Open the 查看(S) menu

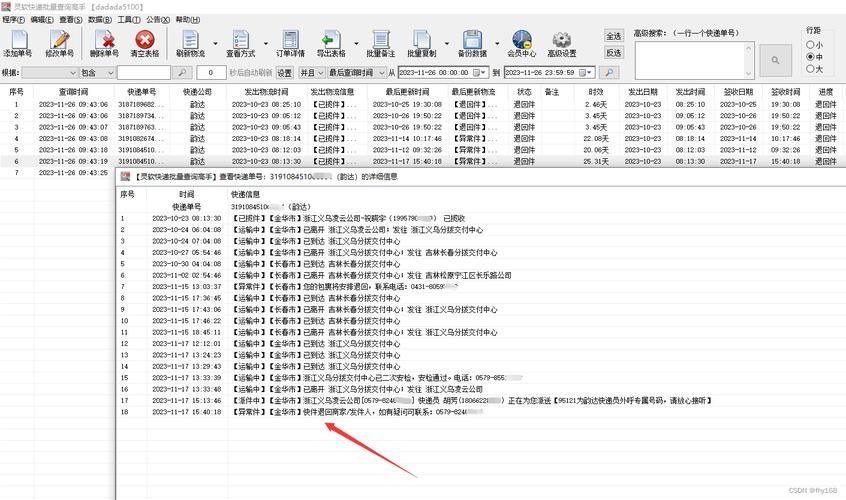point(71,19)
